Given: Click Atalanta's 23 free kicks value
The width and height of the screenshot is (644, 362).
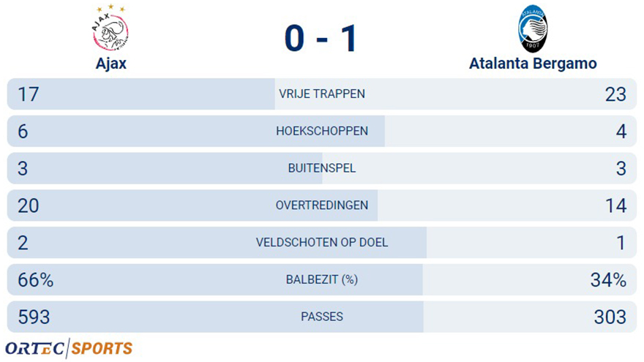Looking at the screenshot, I should coord(615,94).
